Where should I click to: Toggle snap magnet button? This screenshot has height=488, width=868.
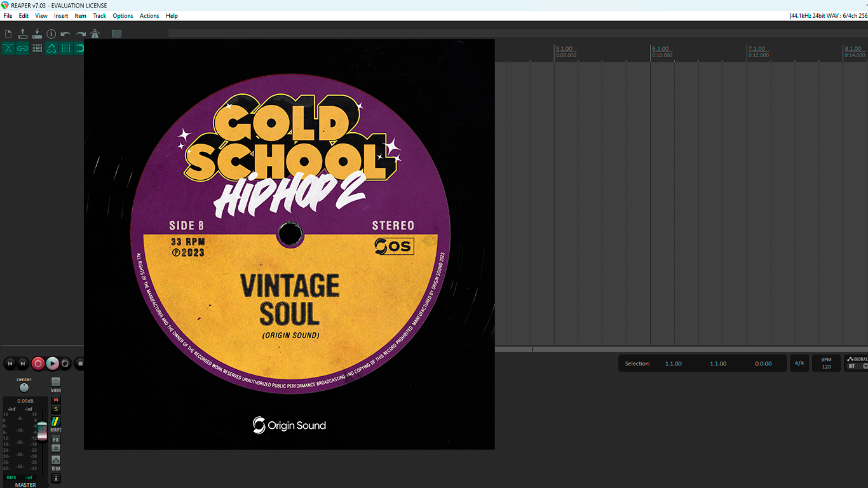[79, 48]
